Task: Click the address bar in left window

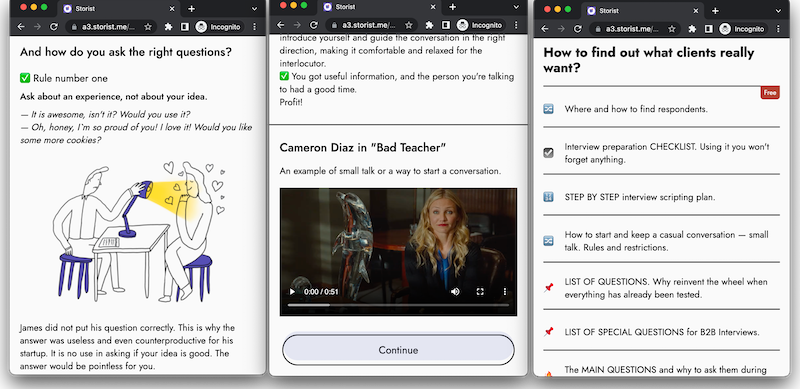Action: 110,27
